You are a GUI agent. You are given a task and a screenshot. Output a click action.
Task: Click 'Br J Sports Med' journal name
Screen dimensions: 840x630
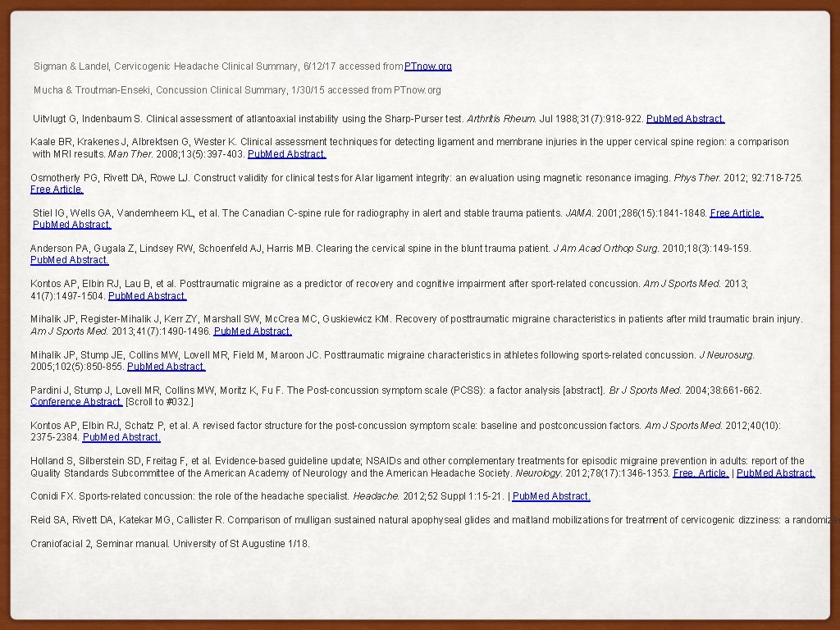[x=646, y=390]
